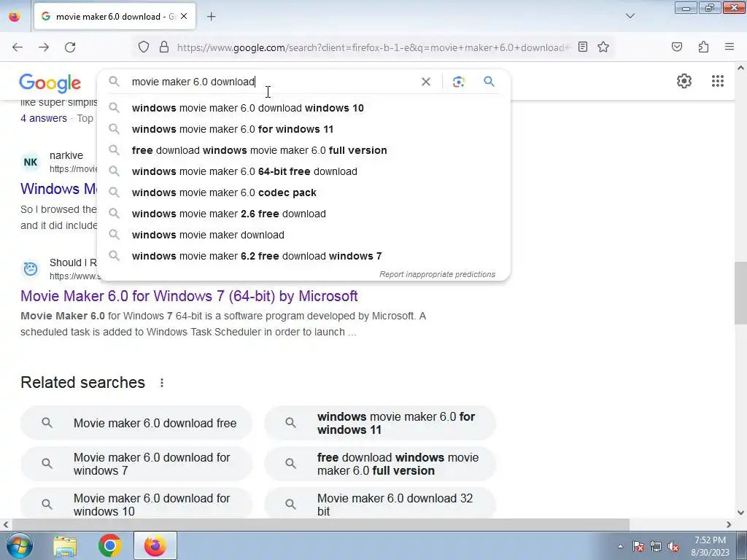Click the site security padlock icon
The width and height of the screenshot is (747, 560).
pos(164,47)
